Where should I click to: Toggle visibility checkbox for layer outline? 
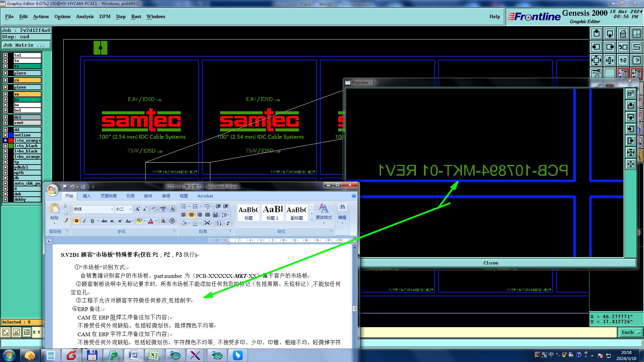click(x=5, y=135)
